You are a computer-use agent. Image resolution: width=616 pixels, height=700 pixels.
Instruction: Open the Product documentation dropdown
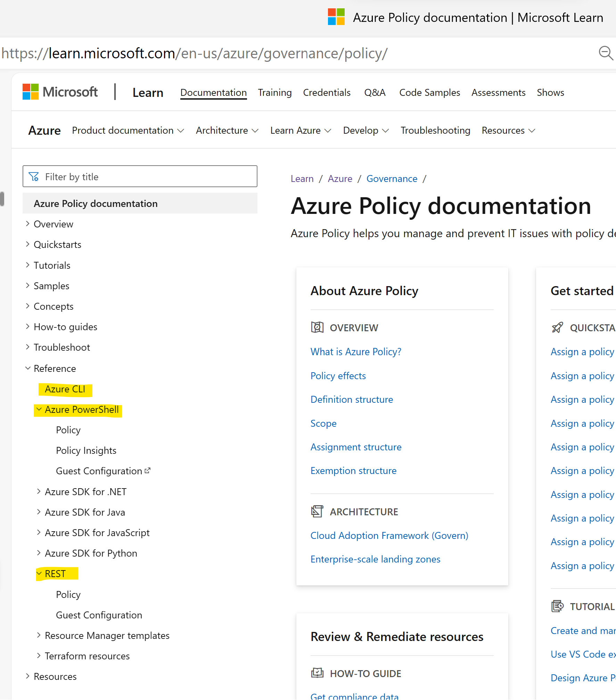[128, 131]
